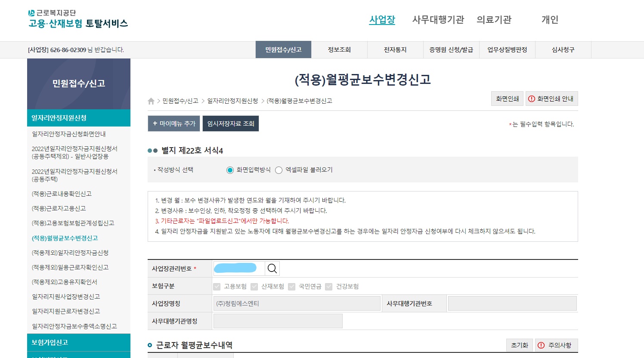Viewport: 644px width, 358px height.
Task: Open (적용)월평균보수변경신고 in the sidebar
Action: pyautogui.click(x=65, y=238)
